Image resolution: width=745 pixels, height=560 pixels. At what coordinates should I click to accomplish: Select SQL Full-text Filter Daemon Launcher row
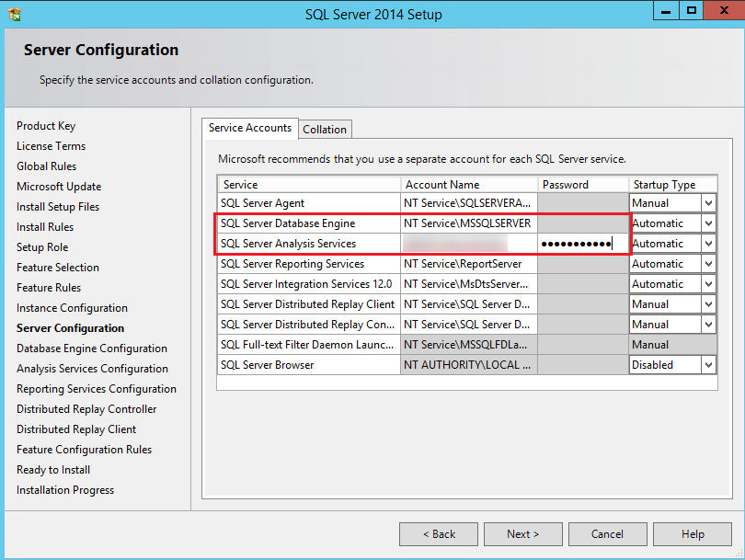[309, 345]
